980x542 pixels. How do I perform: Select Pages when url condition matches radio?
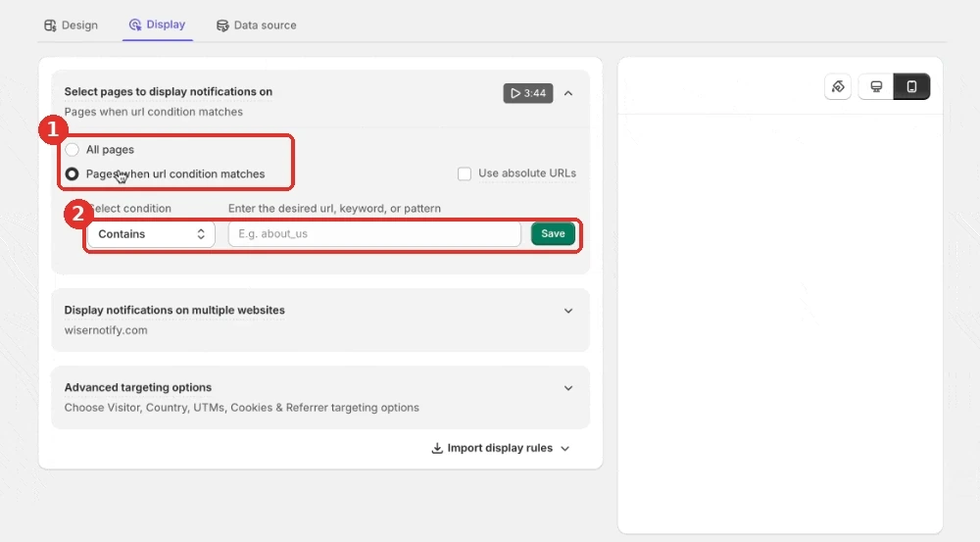[72, 173]
